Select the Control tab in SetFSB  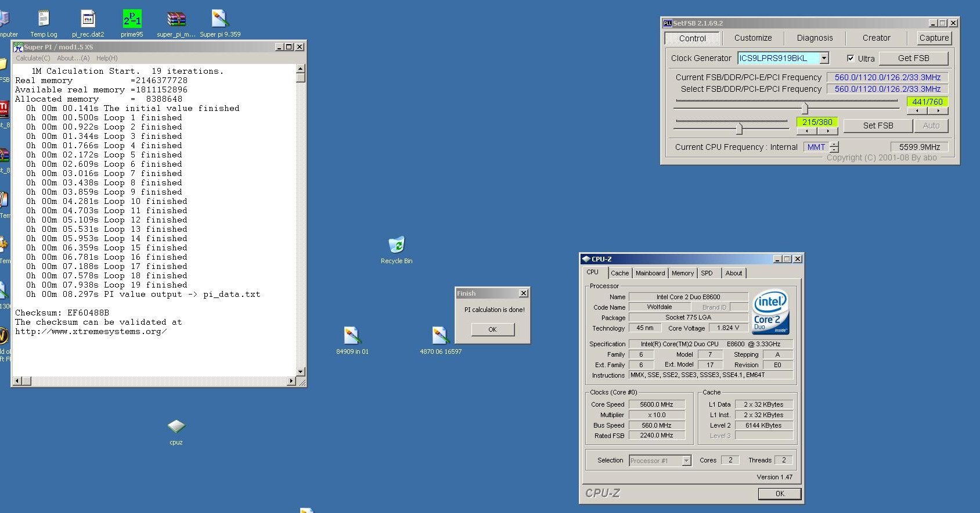click(693, 38)
